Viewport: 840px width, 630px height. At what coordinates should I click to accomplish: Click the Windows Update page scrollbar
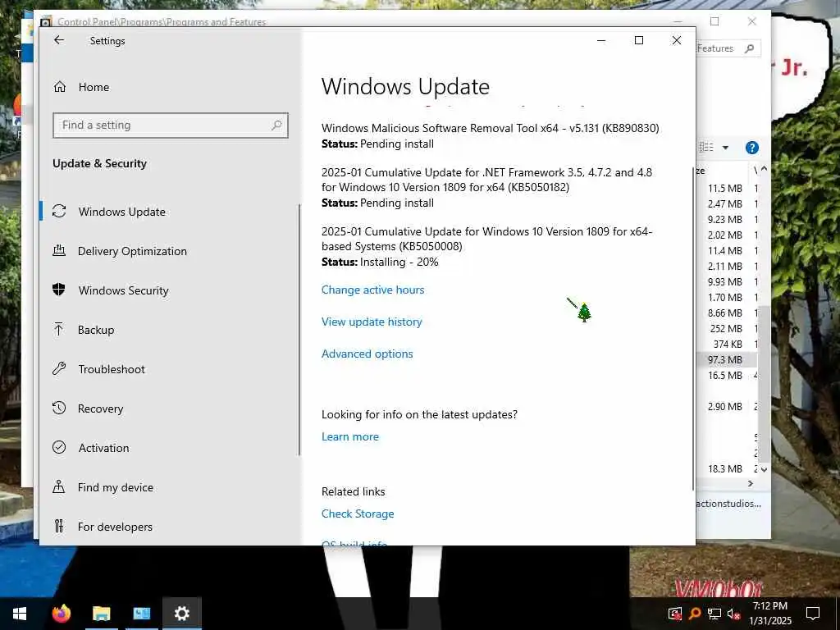click(x=693, y=328)
